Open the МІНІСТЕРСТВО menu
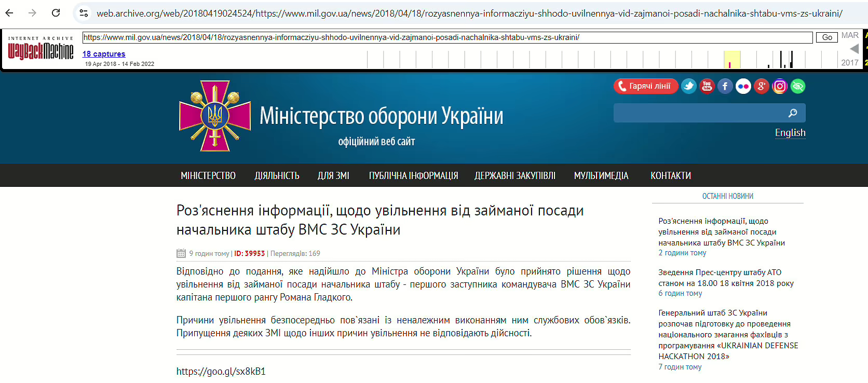 click(x=208, y=176)
